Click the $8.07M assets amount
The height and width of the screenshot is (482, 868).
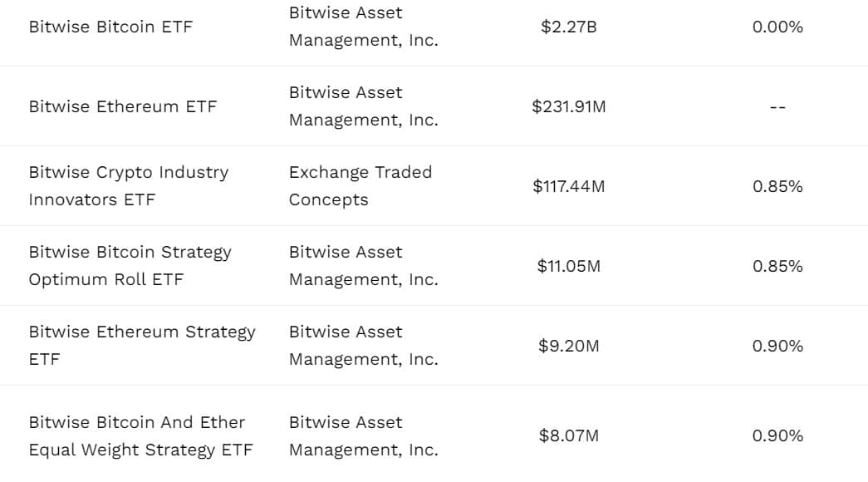569,435
